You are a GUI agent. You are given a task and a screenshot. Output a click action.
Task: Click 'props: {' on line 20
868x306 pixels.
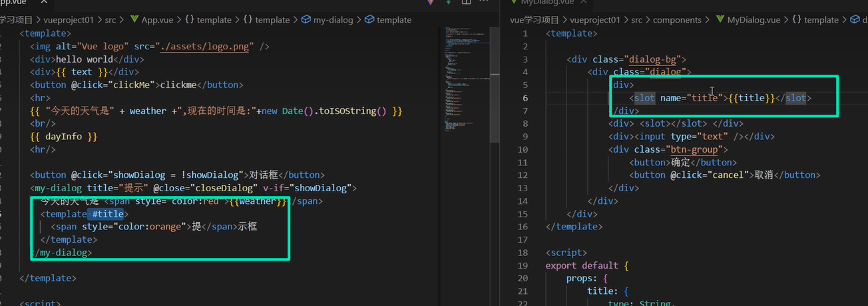pyautogui.click(x=587, y=278)
